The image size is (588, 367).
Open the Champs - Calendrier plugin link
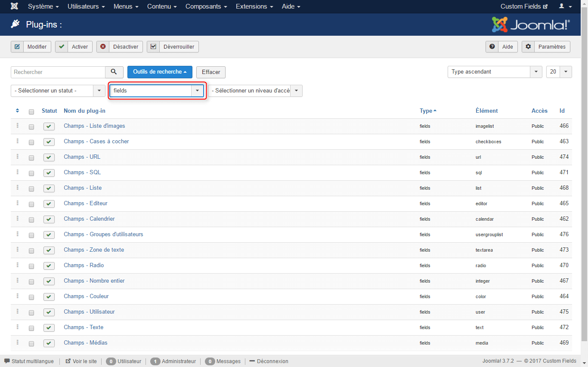[89, 219]
